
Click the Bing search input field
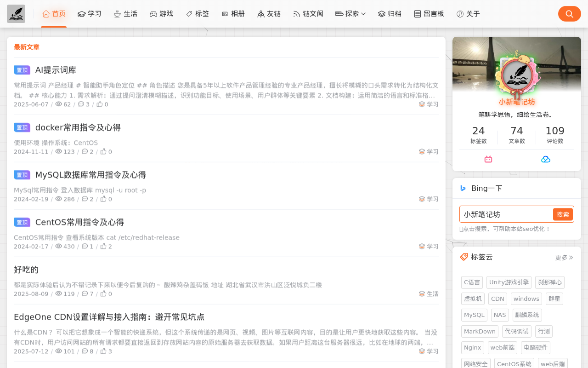pyautogui.click(x=505, y=214)
